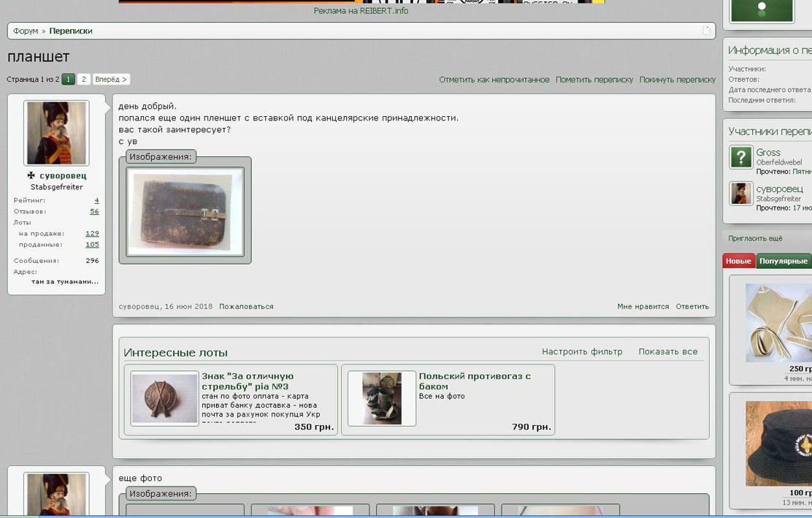The height and width of the screenshot is (518, 812).
Task: Click Покинуть переписку link
Action: click(x=677, y=80)
